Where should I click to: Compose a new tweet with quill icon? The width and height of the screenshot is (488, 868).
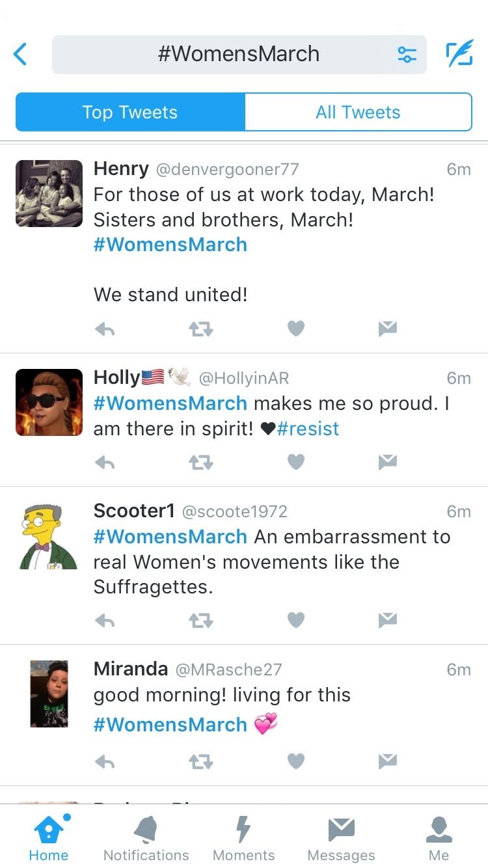tap(459, 54)
